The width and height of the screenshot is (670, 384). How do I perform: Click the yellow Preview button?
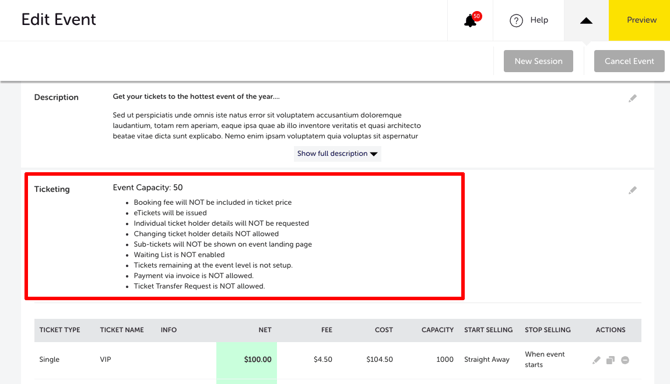640,20
